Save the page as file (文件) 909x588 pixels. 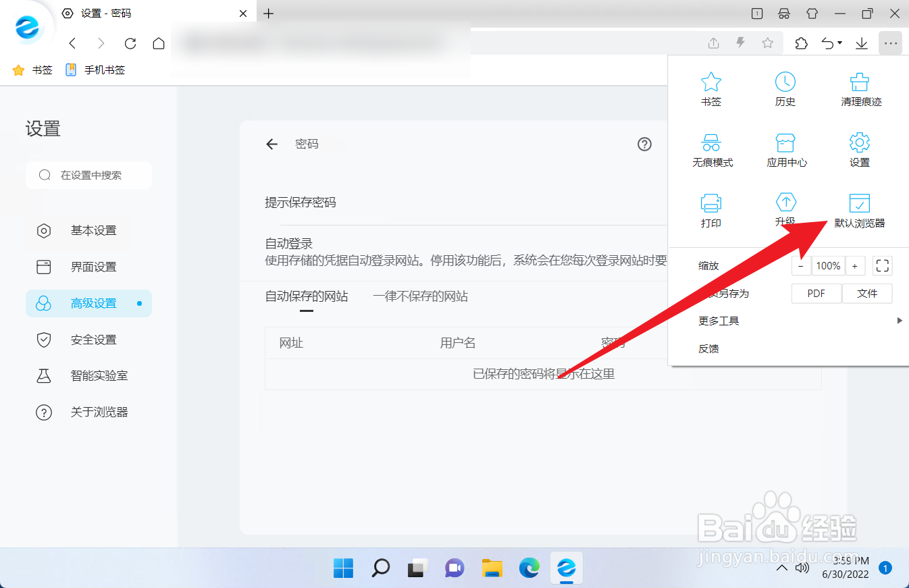point(867,294)
